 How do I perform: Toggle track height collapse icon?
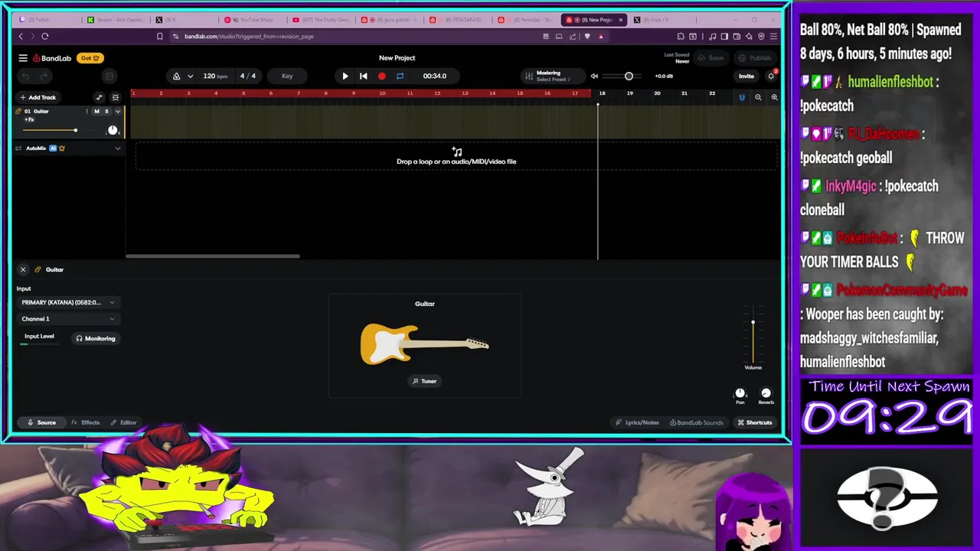click(x=116, y=97)
